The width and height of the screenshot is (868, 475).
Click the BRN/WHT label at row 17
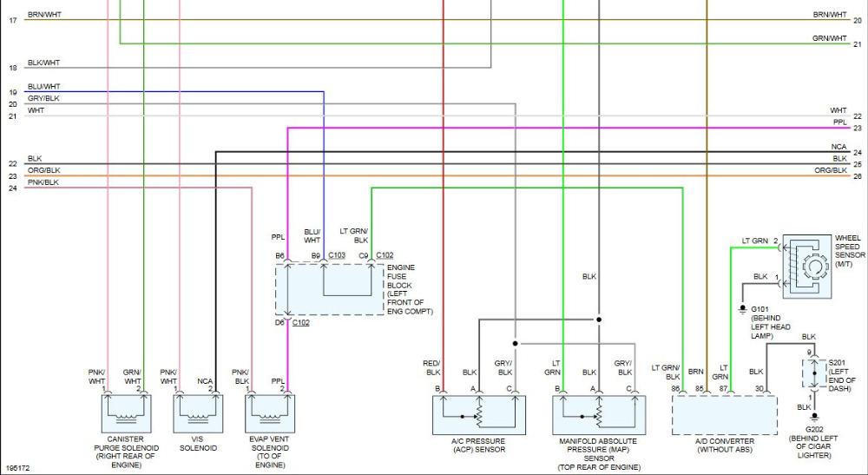[45, 15]
